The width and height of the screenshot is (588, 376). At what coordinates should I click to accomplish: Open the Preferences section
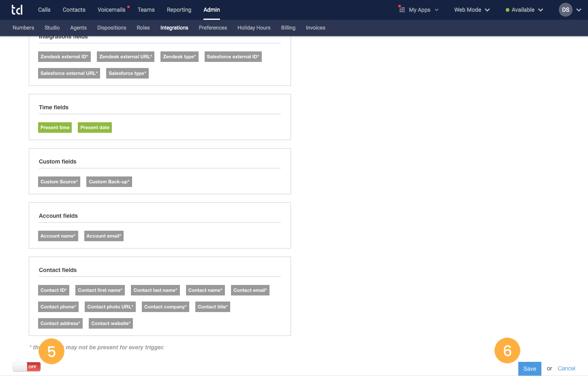pos(213,28)
